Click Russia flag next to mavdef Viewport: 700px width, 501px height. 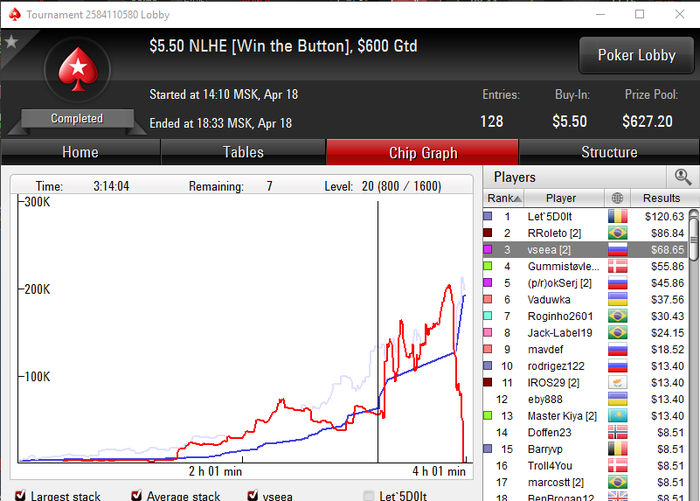[x=617, y=349]
